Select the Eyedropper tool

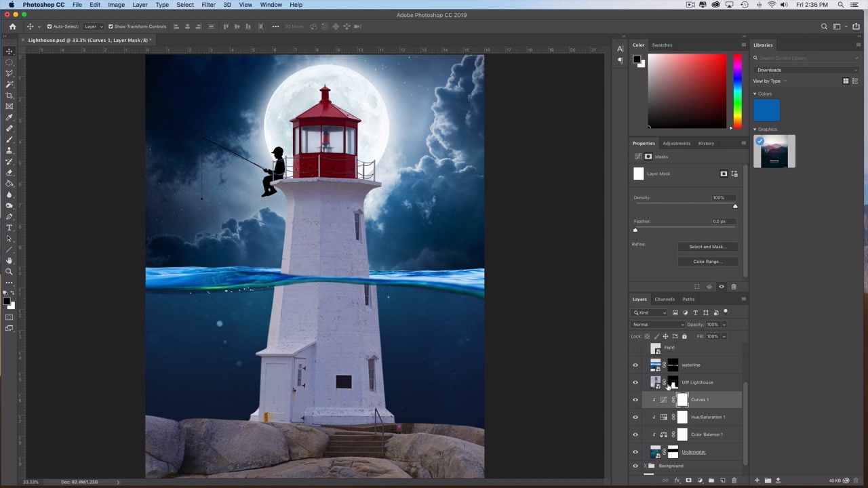click(x=9, y=117)
